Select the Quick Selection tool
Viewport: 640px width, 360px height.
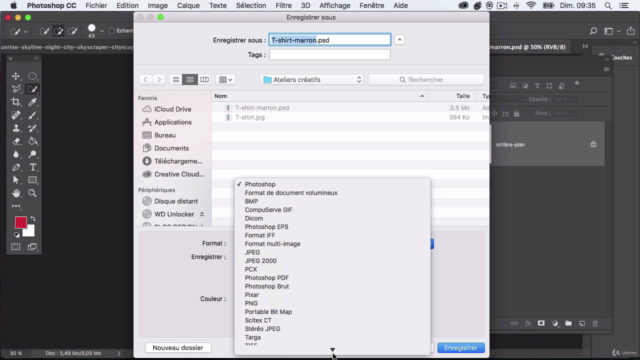pos(32,89)
